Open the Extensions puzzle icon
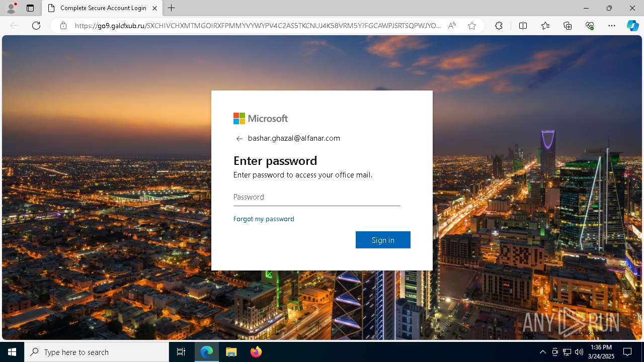This screenshot has height=362, width=644. [x=499, y=26]
